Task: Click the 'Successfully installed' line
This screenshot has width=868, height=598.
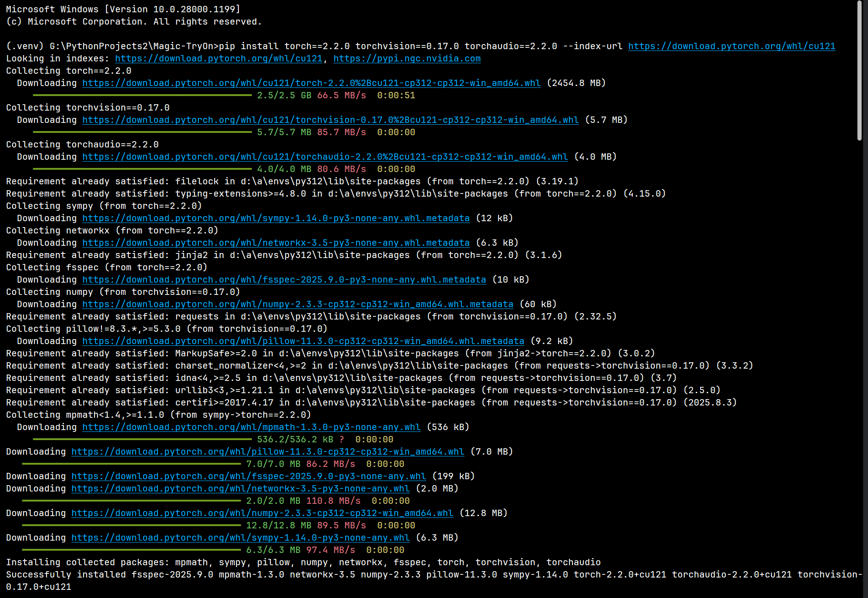Action: point(434,580)
